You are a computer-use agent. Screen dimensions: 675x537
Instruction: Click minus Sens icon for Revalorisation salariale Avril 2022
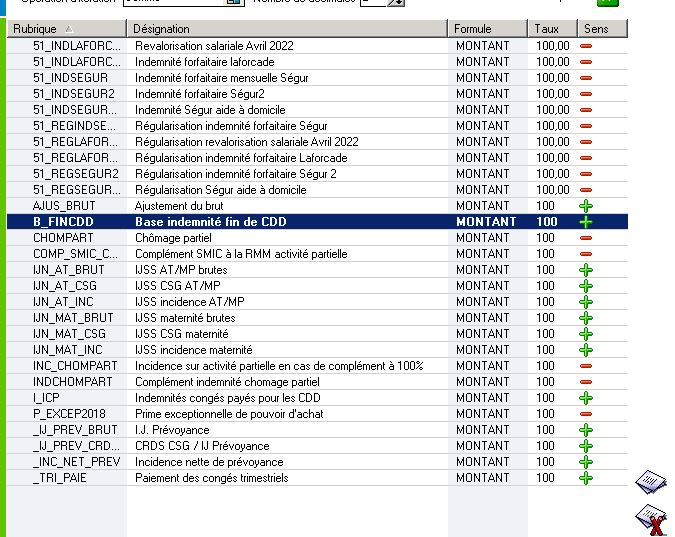tap(586, 46)
